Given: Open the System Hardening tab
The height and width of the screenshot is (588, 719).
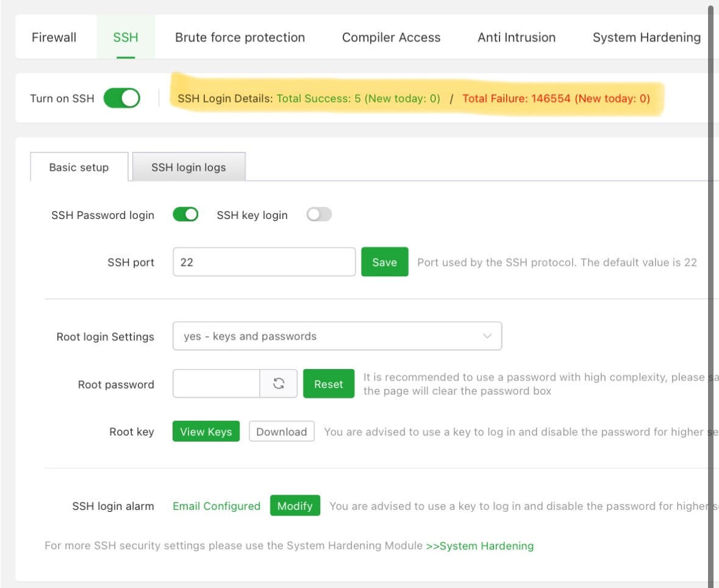Looking at the screenshot, I should [x=646, y=37].
